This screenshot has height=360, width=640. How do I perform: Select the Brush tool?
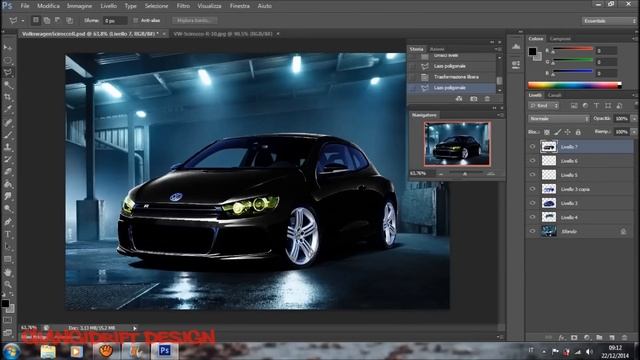point(7,135)
